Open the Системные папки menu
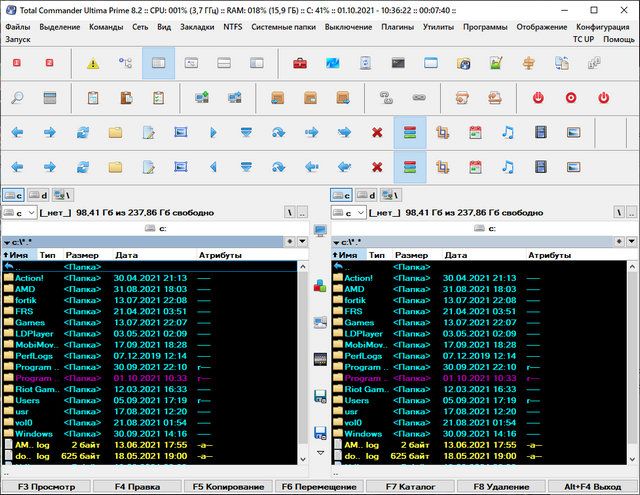The height and width of the screenshot is (495, 640). click(x=283, y=27)
